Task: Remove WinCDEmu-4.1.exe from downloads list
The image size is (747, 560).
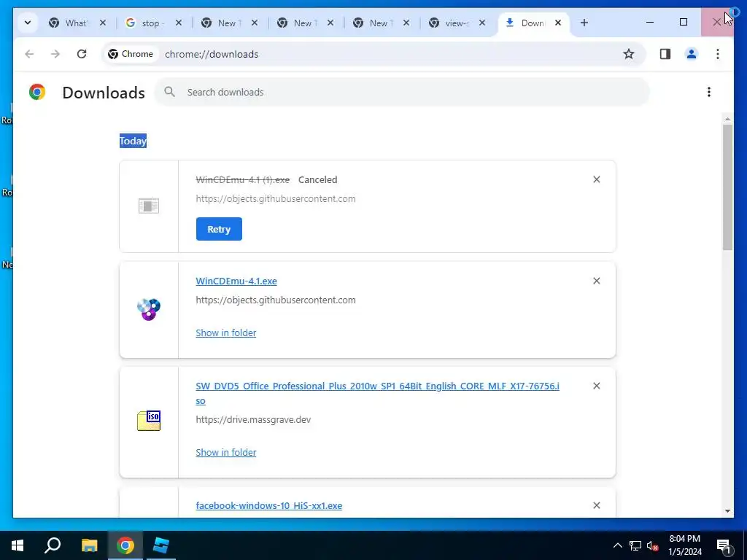Action: (597, 281)
